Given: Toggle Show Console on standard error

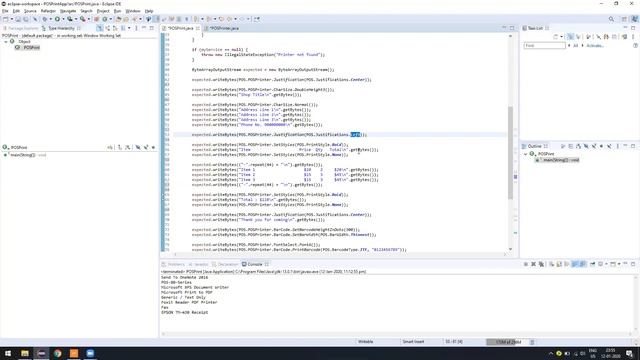Looking at the screenshot, I should [x=583, y=264].
